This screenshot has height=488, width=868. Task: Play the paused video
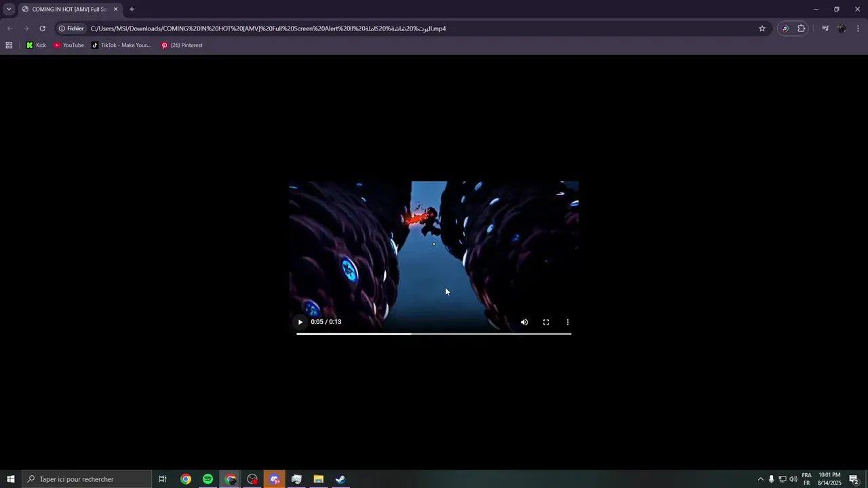300,322
